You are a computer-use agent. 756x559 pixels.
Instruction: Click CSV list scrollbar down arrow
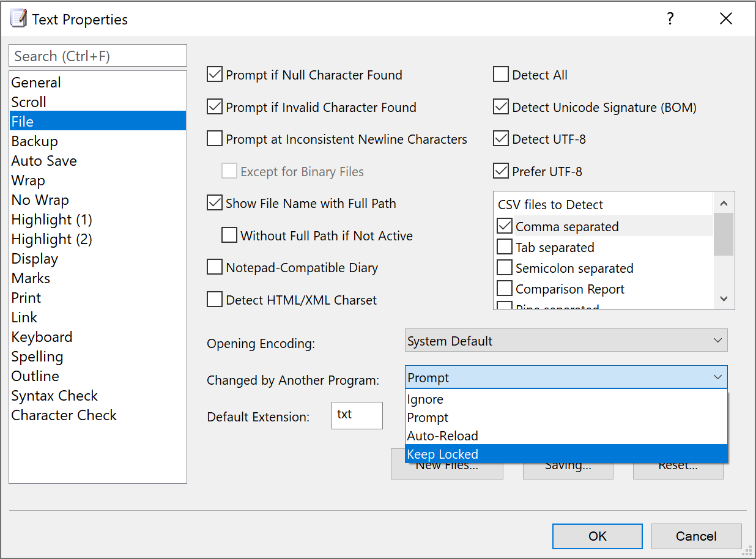point(724,298)
